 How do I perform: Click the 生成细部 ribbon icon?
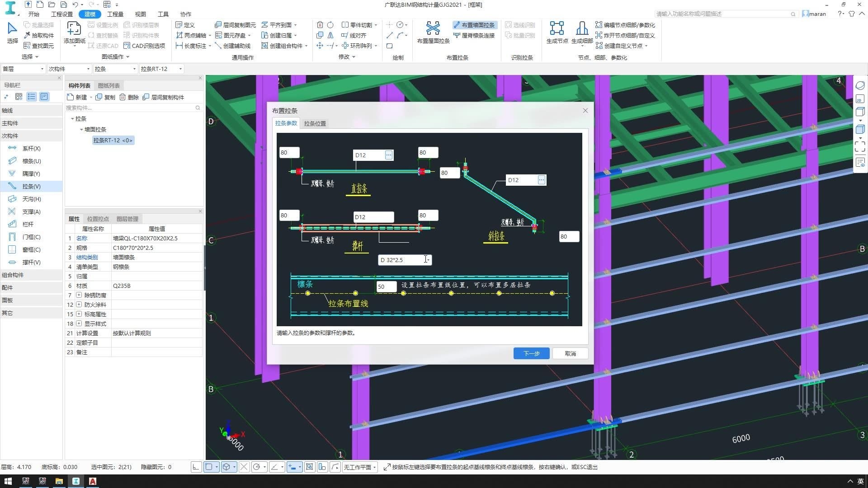pos(582,28)
